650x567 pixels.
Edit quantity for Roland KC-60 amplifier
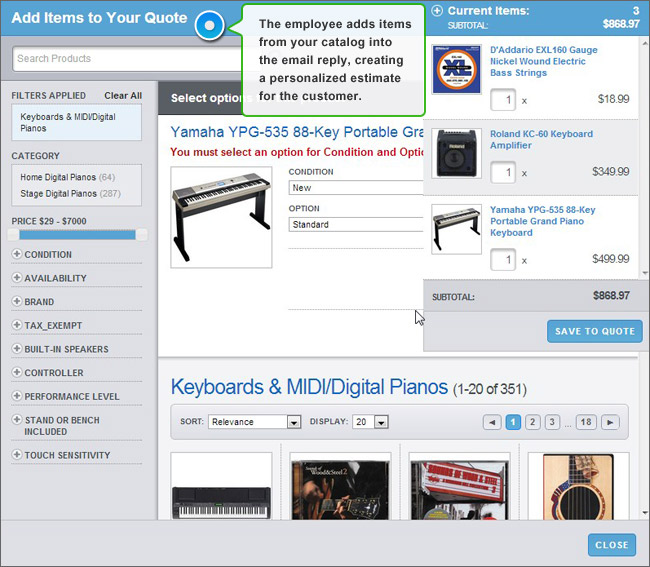[x=503, y=172]
